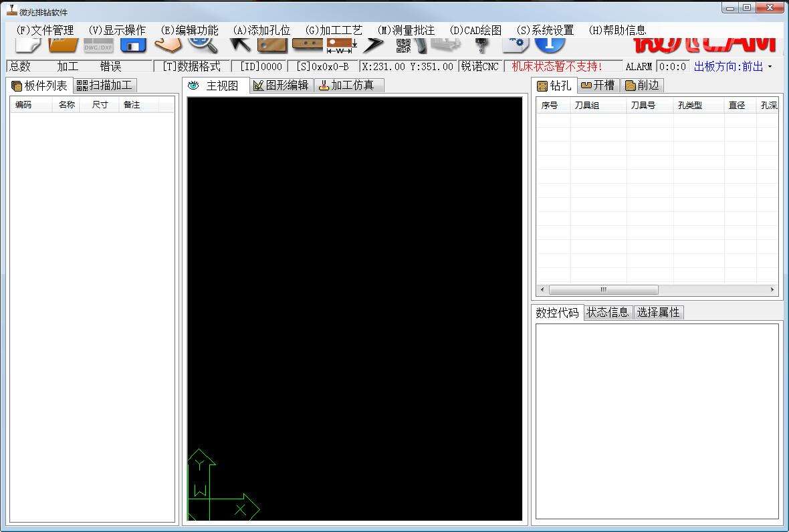Click the grayed-out machine icon
This screenshot has width=789, height=532.
click(x=446, y=45)
